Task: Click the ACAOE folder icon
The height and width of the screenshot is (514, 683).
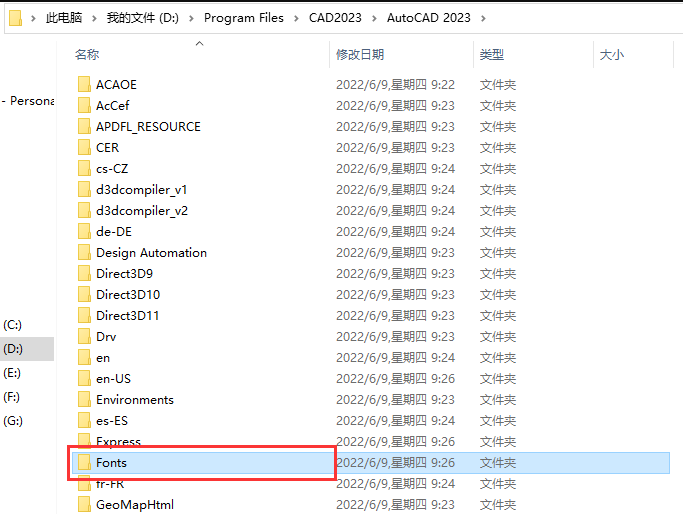Action: [x=84, y=85]
